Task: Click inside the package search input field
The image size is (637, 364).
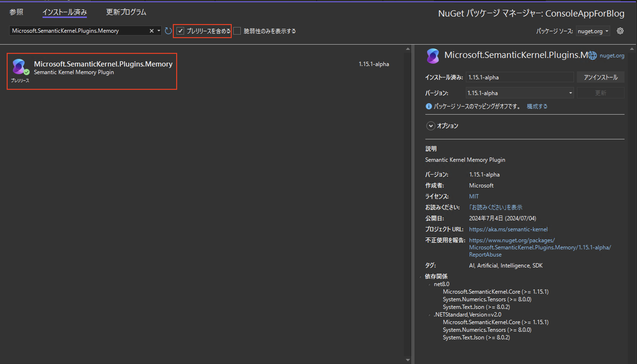Action: [x=75, y=30]
